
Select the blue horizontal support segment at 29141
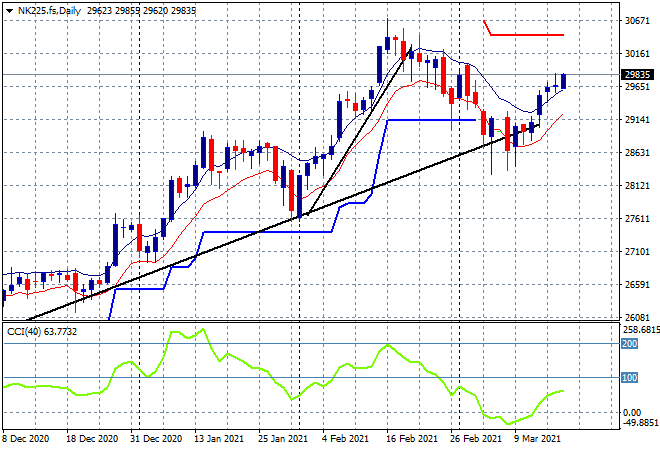(x=431, y=120)
